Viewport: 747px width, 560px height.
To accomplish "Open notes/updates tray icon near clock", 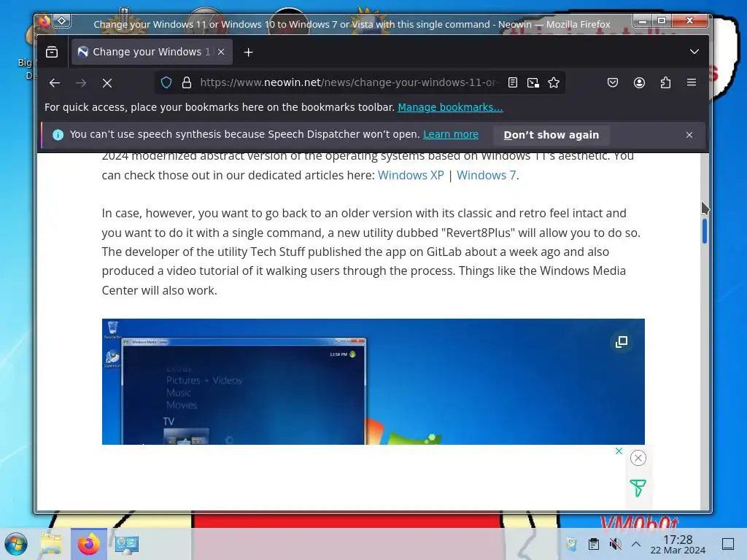I will click(571, 544).
